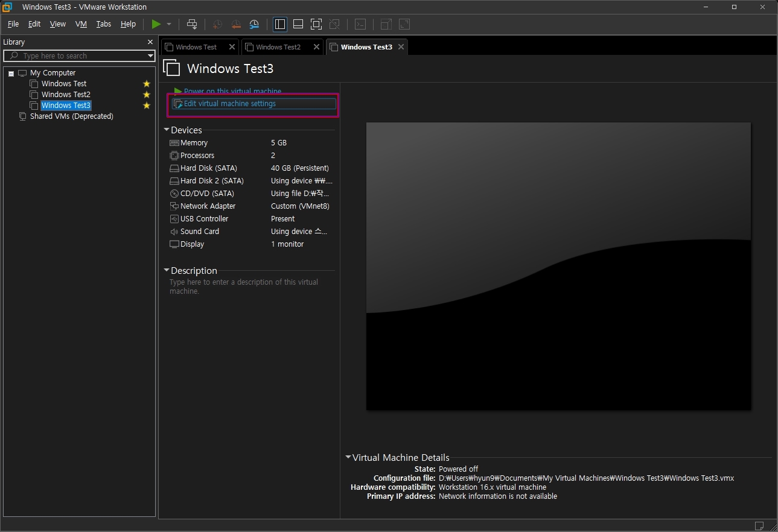Select Windows Test in the library tree
The image size is (778, 532).
pos(64,84)
